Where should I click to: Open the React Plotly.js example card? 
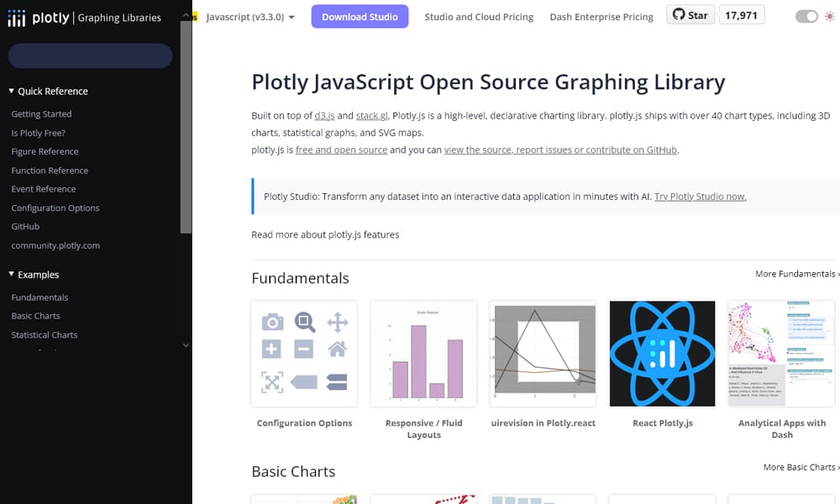pyautogui.click(x=662, y=353)
